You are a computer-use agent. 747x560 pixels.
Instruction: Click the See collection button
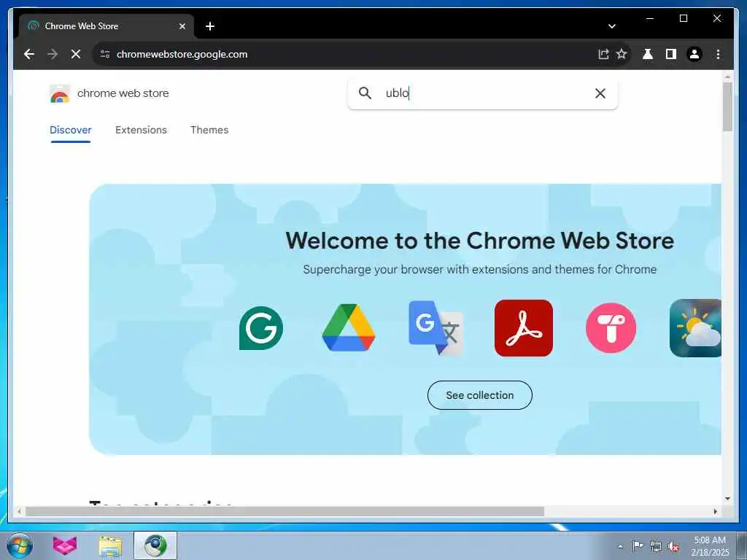tap(480, 395)
